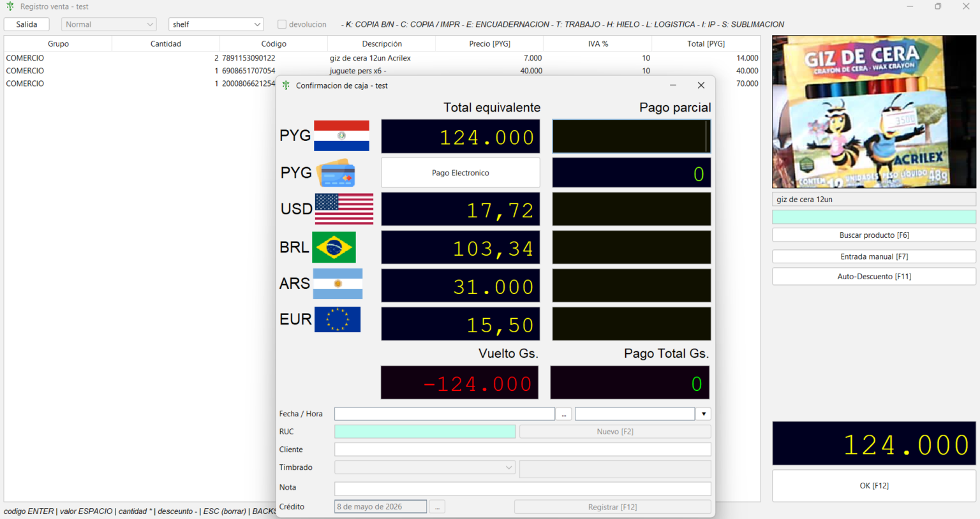The width and height of the screenshot is (980, 519).
Task: Expand the shelf combo box
Action: pos(257,24)
